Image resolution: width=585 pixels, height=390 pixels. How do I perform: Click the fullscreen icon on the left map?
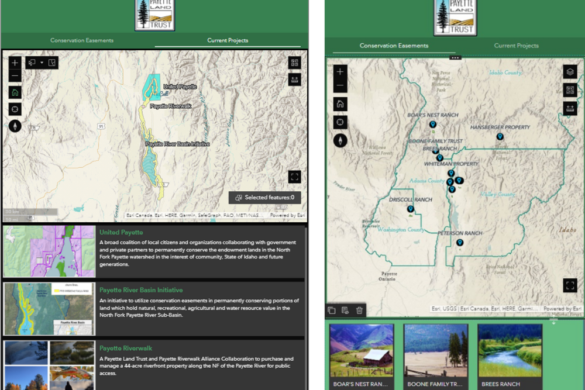(x=294, y=177)
